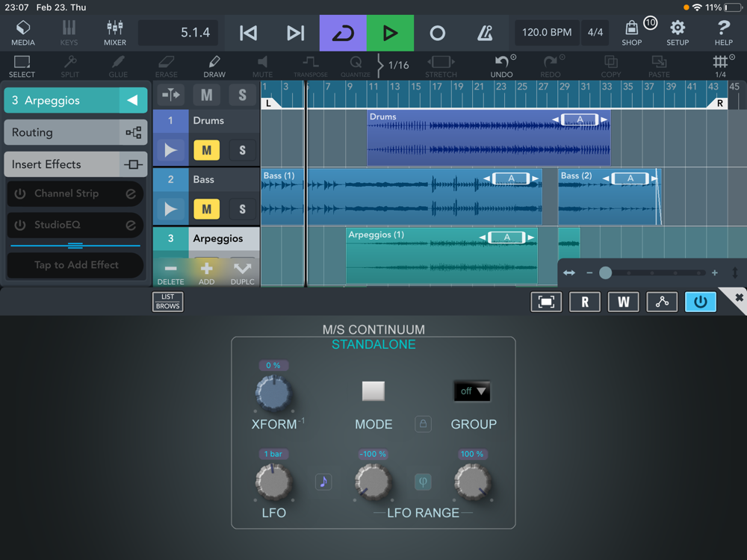Open the SHOP
Image resolution: width=747 pixels, height=560 pixels.
632,33
